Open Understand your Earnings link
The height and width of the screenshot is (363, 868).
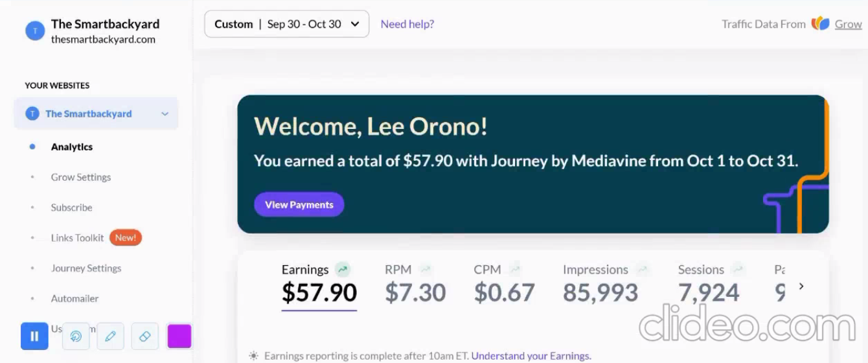(531, 356)
